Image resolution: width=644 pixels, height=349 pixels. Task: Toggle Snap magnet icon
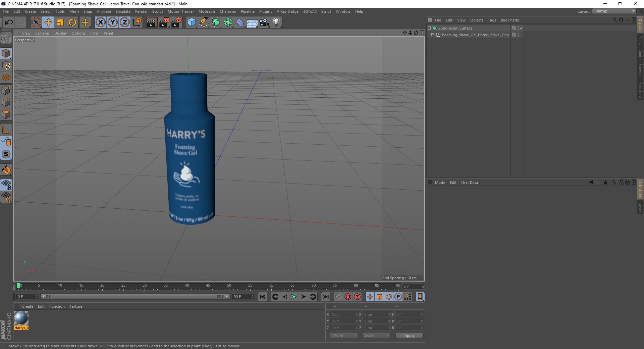pyautogui.click(x=6, y=170)
